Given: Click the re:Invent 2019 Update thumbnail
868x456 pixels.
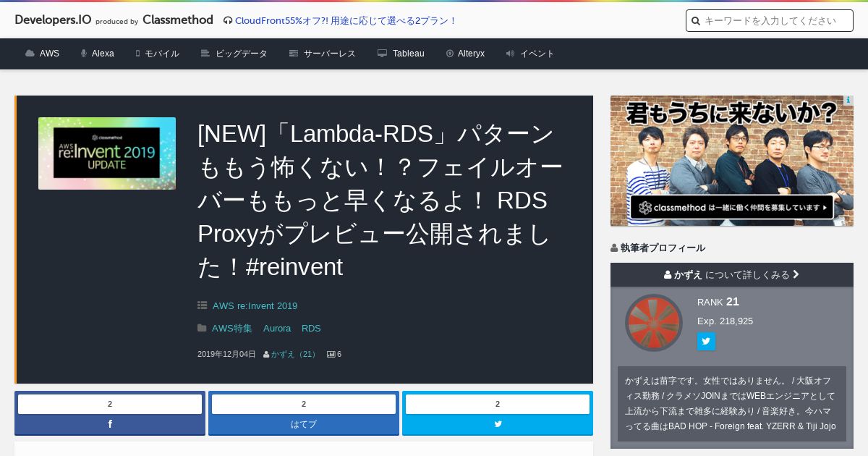Looking at the screenshot, I should click(107, 153).
